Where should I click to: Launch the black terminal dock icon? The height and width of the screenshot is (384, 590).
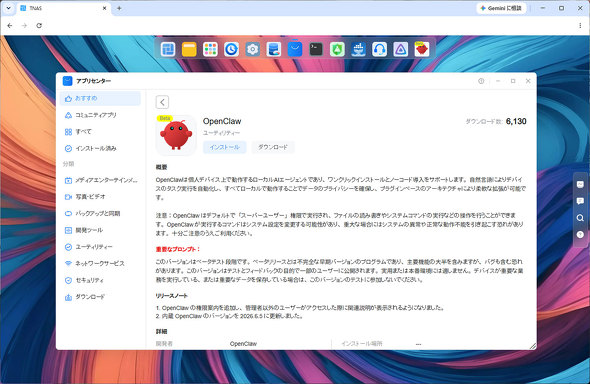click(316, 49)
